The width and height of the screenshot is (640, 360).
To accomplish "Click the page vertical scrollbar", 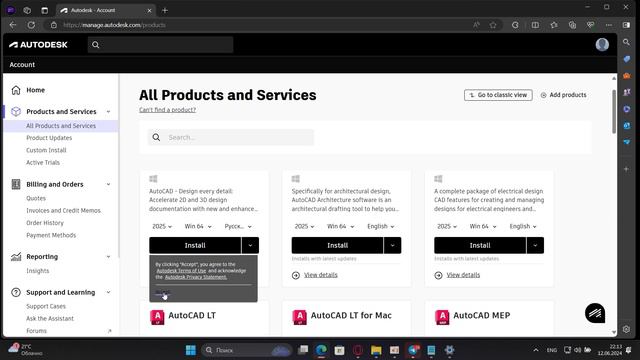I will pos(614,111).
